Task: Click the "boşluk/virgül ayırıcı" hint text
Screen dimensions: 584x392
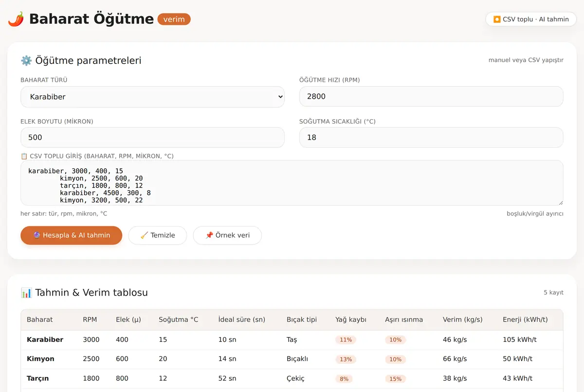Action: pos(535,214)
